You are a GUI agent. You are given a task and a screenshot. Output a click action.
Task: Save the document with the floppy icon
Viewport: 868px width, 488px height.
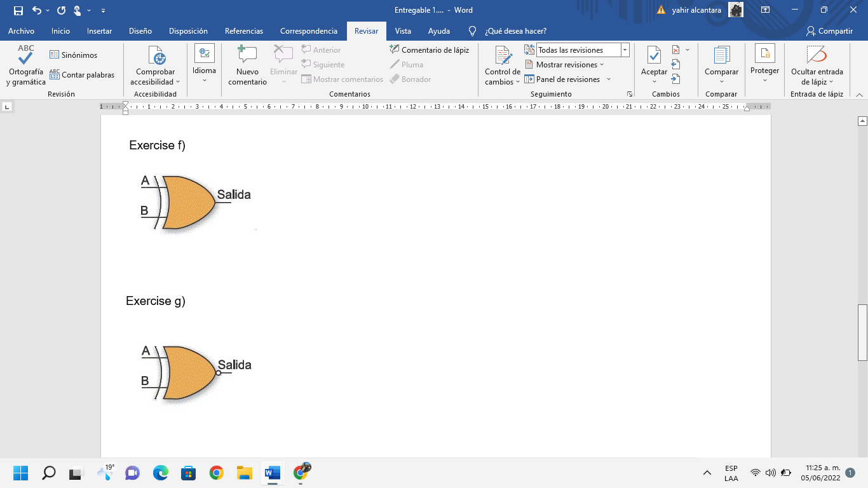tap(18, 10)
